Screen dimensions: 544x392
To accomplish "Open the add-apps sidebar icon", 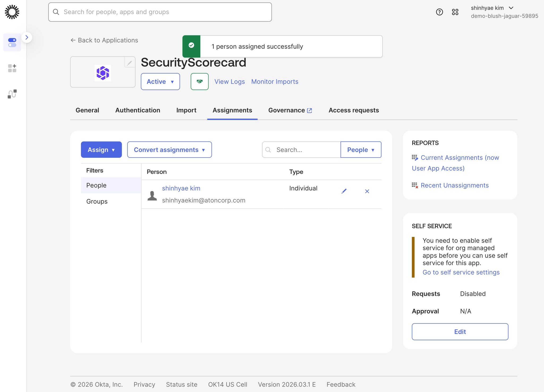I will click(12, 68).
